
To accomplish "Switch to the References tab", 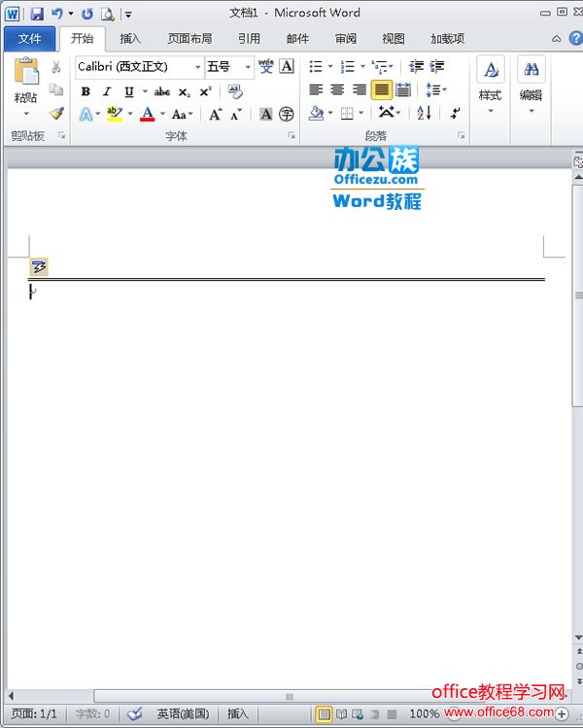I will pos(250,39).
